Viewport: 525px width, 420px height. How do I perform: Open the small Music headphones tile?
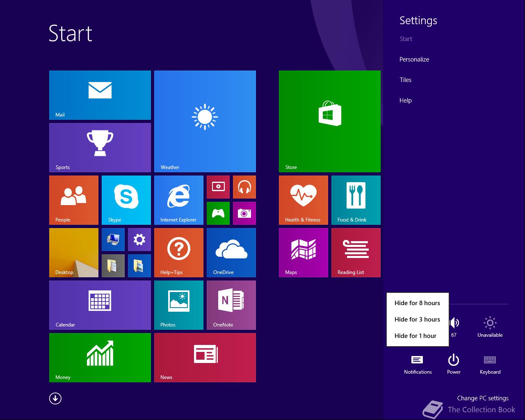tap(244, 187)
